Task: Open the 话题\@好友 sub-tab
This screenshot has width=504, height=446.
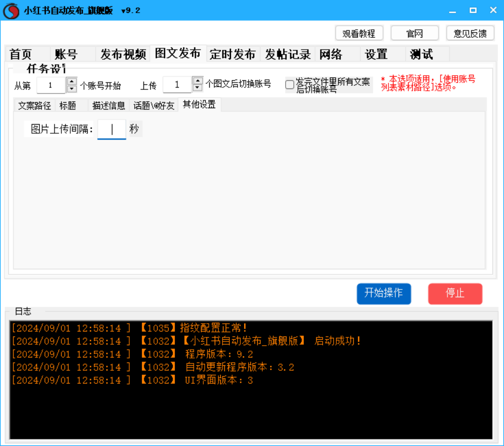Action: (154, 105)
